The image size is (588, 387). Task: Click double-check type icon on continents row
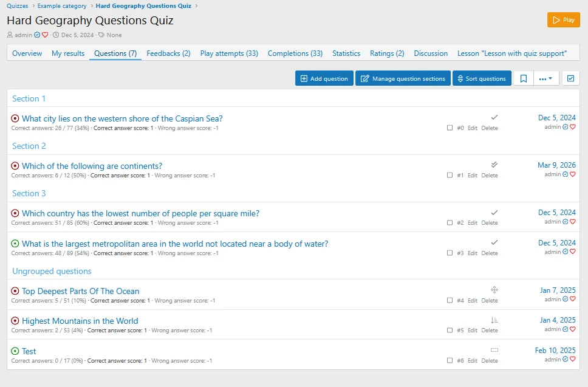[x=494, y=165]
